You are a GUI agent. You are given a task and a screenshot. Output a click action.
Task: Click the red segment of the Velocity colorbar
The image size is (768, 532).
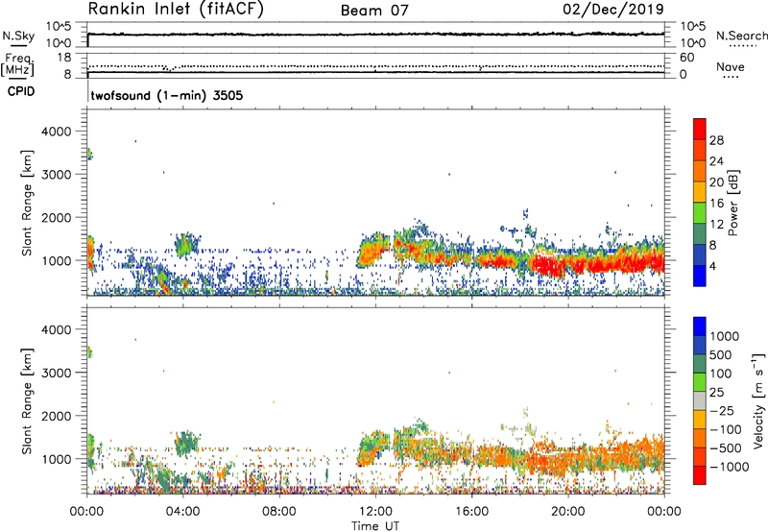(x=700, y=475)
